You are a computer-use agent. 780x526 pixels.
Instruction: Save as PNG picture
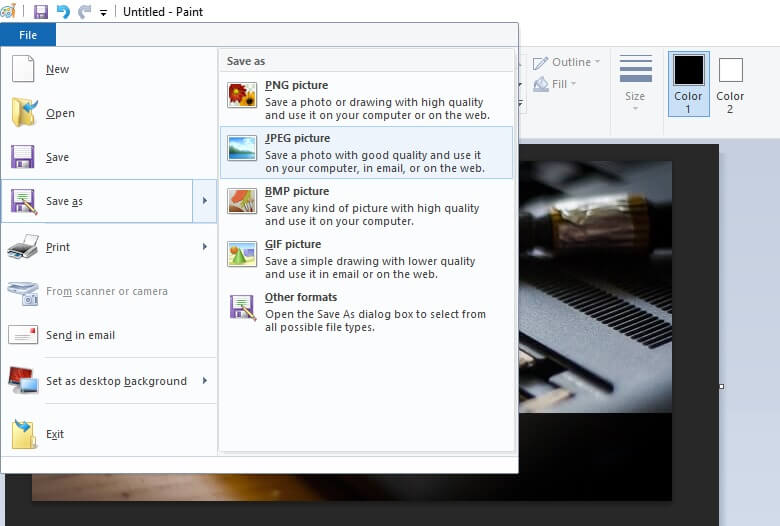tap(366, 100)
